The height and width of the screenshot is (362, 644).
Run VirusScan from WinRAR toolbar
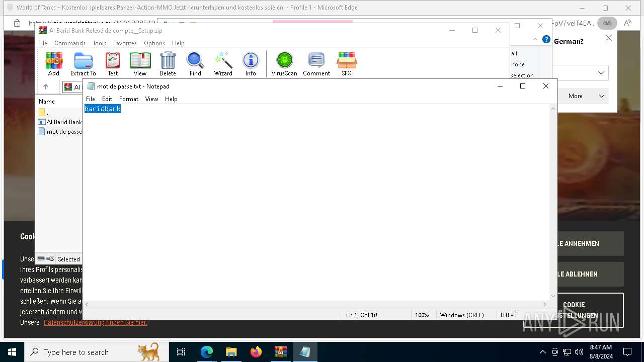point(284,64)
